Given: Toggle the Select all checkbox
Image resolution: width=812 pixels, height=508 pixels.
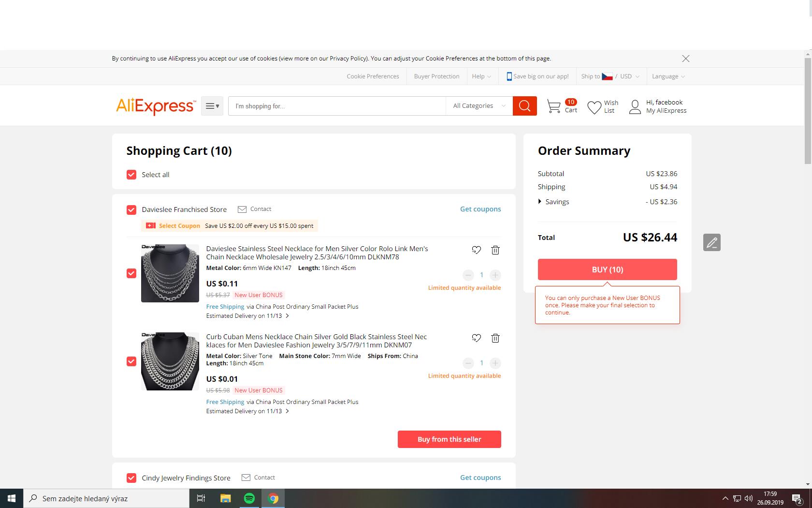Looking at the screenshot, I should (131, 175).
